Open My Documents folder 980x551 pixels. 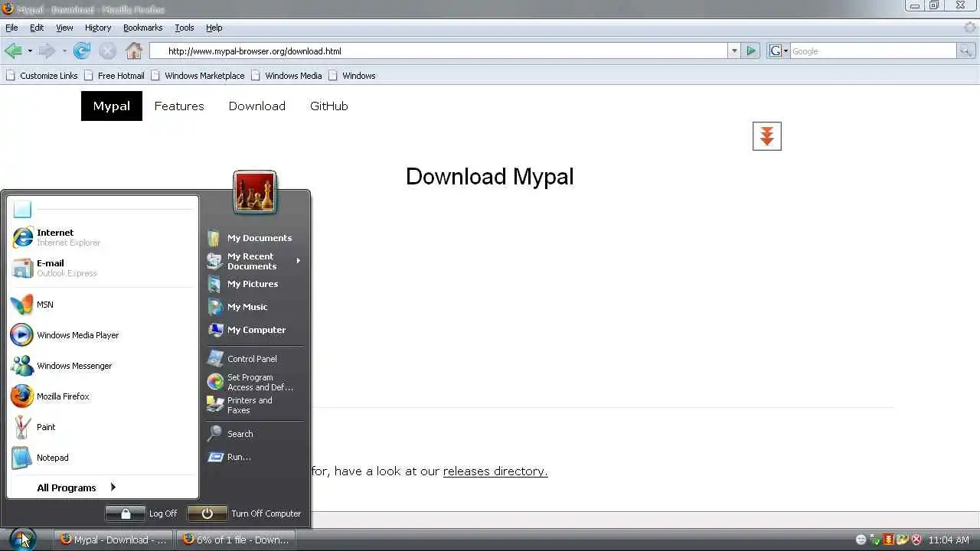254,238
